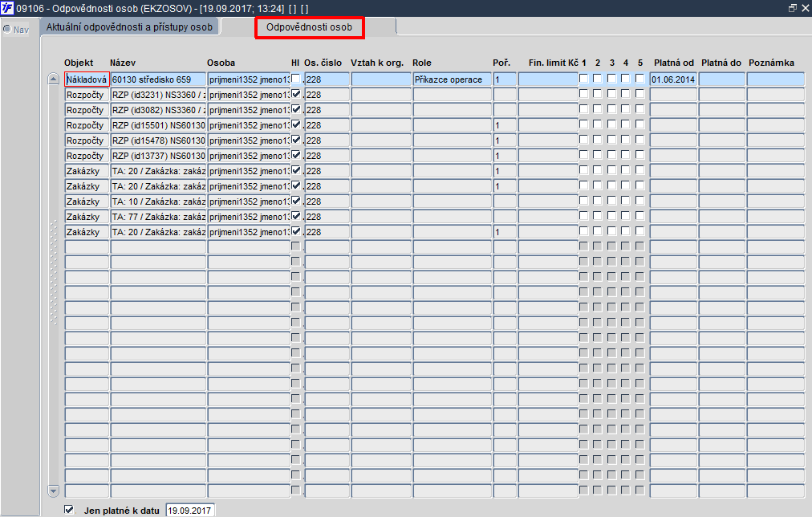The image size is (812, 517).
Task: Select the RZP (id15478) NS60130 name cell
Action: click(x=158, y=140)
